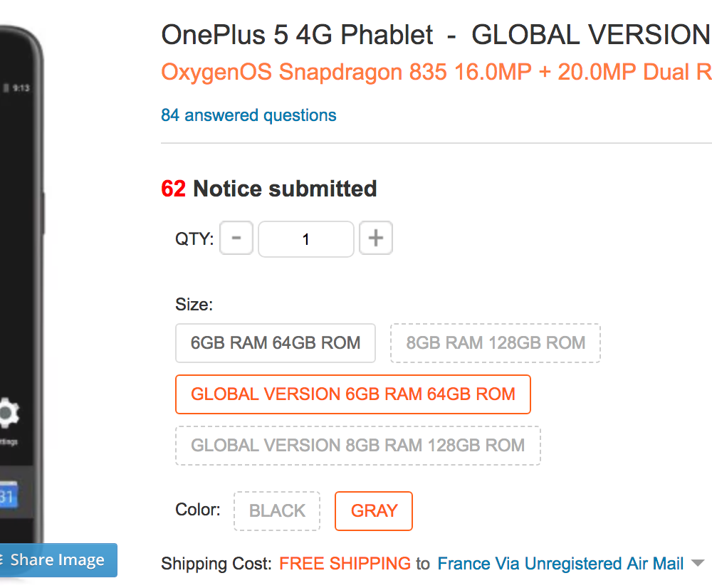Click the Share Image button
The image size is (712, 588).
[x=57, y=560]
